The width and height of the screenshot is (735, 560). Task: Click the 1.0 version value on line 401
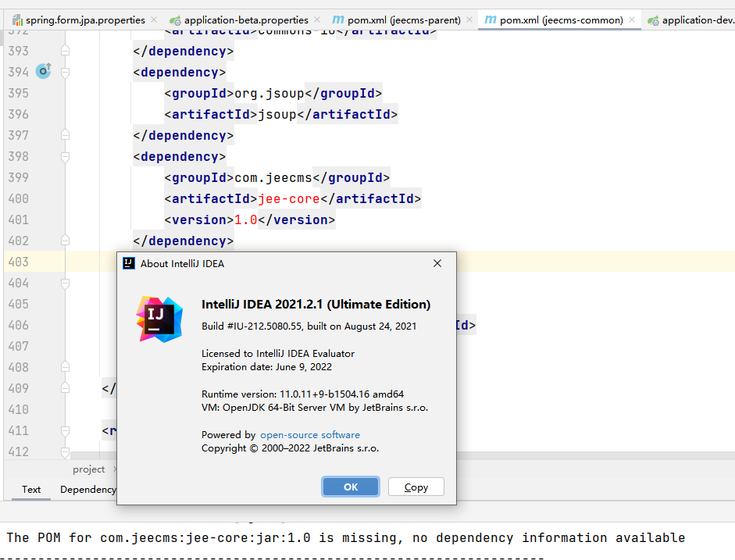[245, 219]
